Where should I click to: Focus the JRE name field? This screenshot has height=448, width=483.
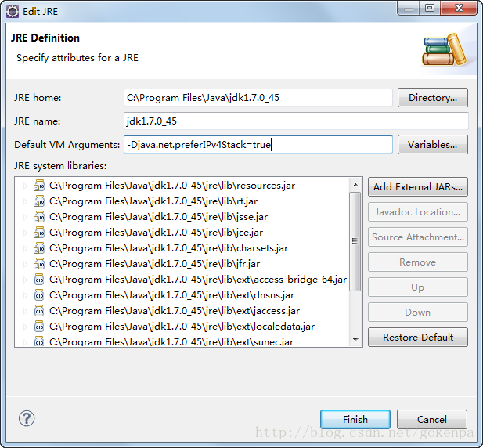[x=296, y=121]
